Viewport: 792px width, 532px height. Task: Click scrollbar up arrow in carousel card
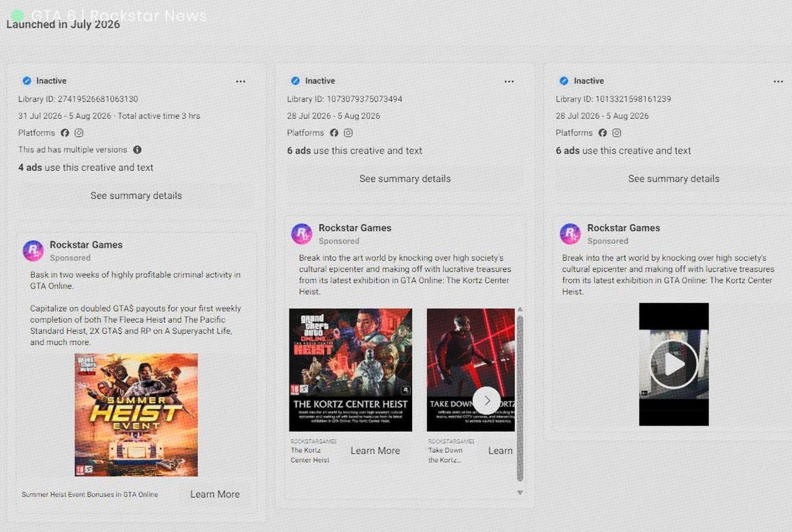point(520,309)
